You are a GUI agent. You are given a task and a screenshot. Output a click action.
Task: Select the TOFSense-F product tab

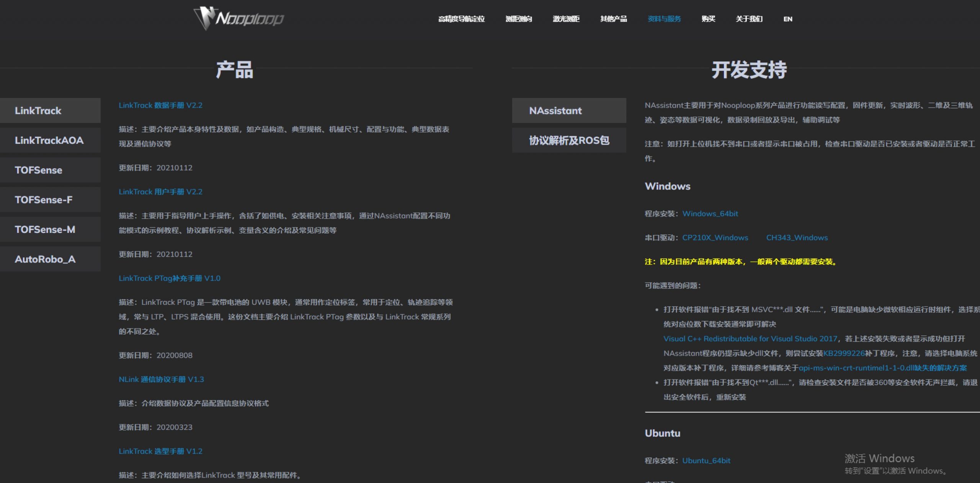tap(50, 200)
